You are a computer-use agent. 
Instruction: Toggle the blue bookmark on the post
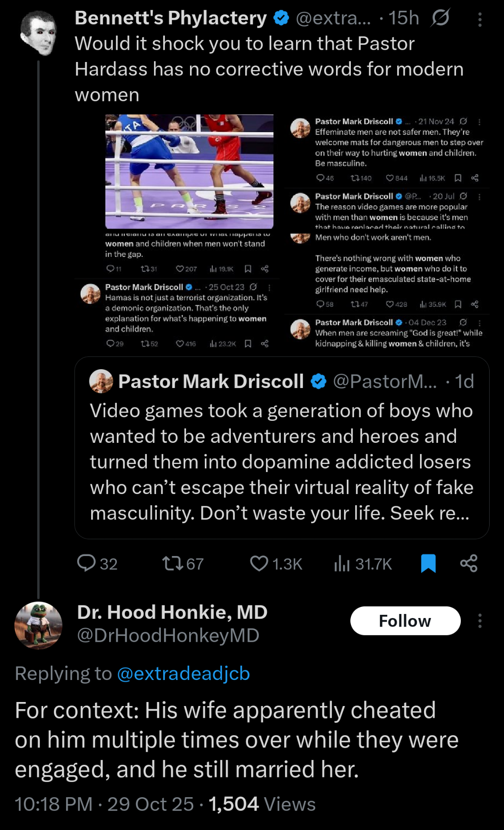428,563
